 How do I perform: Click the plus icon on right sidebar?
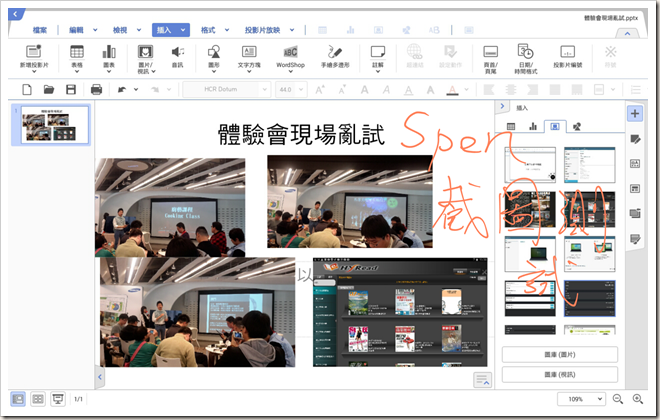point(635,114)
